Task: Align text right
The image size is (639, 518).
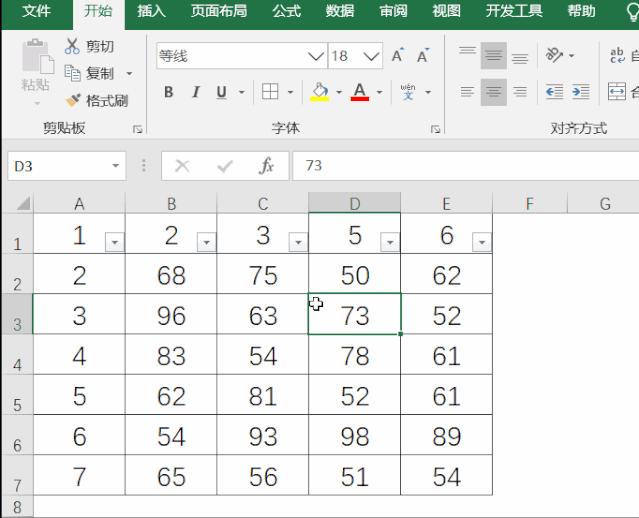Action: [520, 92]
